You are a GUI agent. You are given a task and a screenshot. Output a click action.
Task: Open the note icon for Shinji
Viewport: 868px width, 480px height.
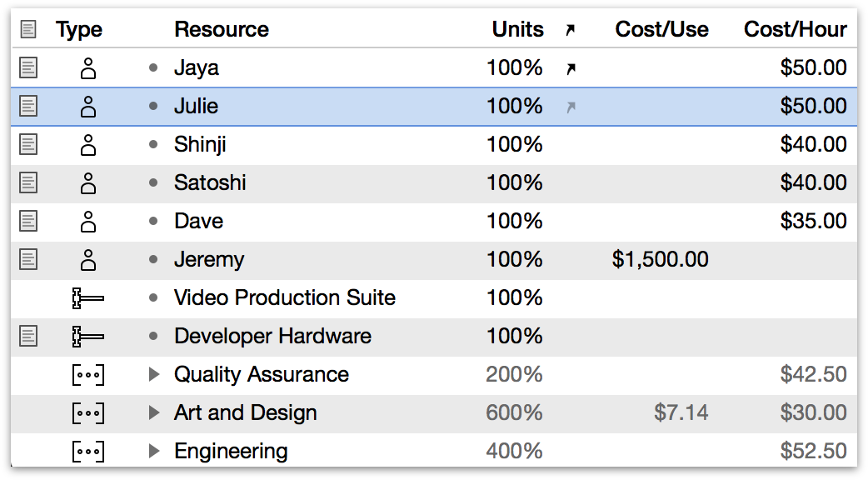click(28, 144)
